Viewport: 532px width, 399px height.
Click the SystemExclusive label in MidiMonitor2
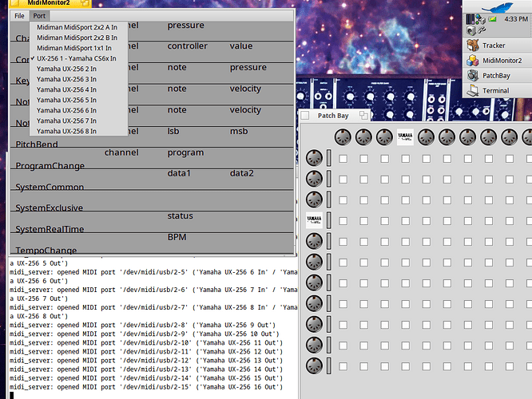50,207
